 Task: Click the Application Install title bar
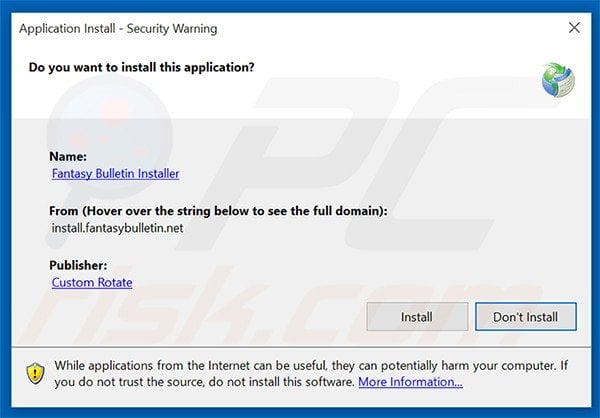tap(300, 28)
